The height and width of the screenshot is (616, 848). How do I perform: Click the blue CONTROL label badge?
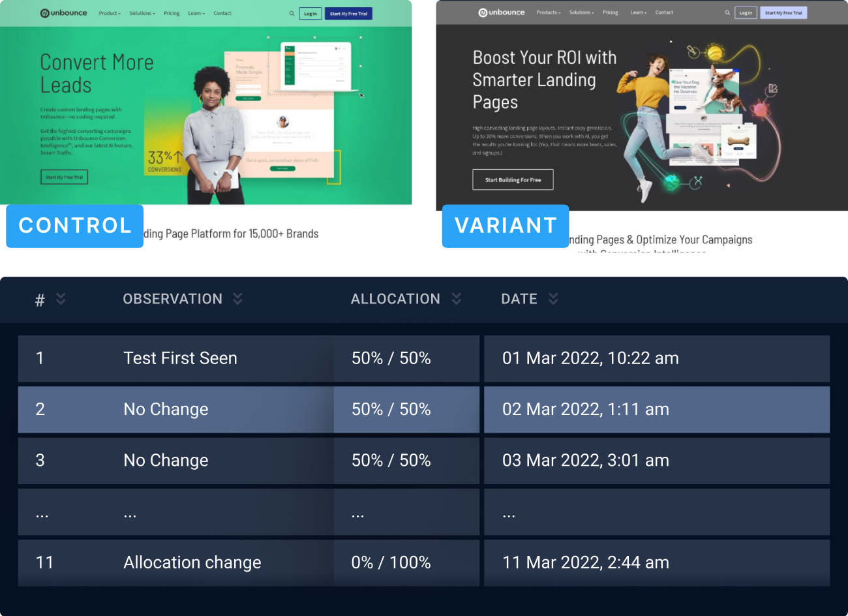74,226
